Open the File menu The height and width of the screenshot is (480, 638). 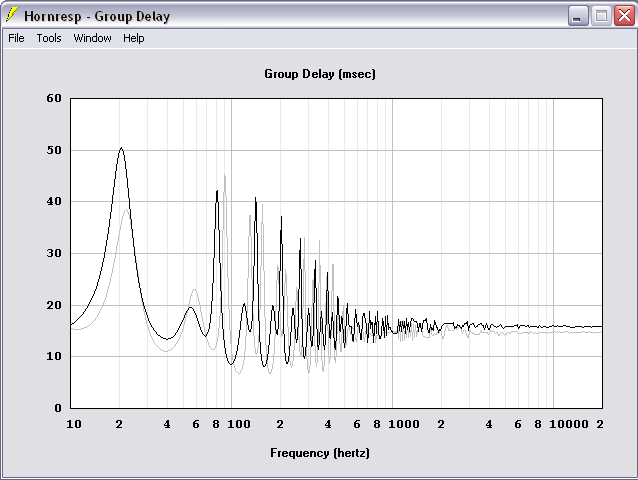16,38
